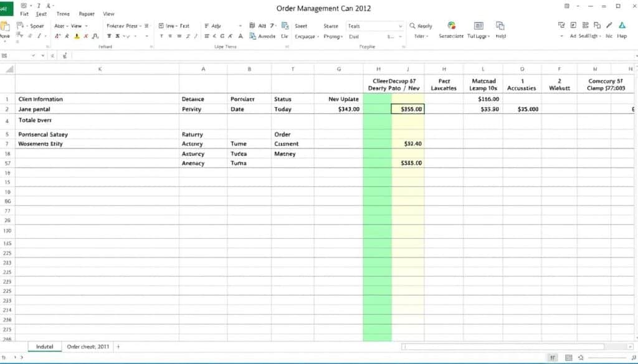Screen dimensions: 638x364
Task: Open the Fnlcrer Ptest dropdown
Action: pyautogui.click(x=124, y=26)
